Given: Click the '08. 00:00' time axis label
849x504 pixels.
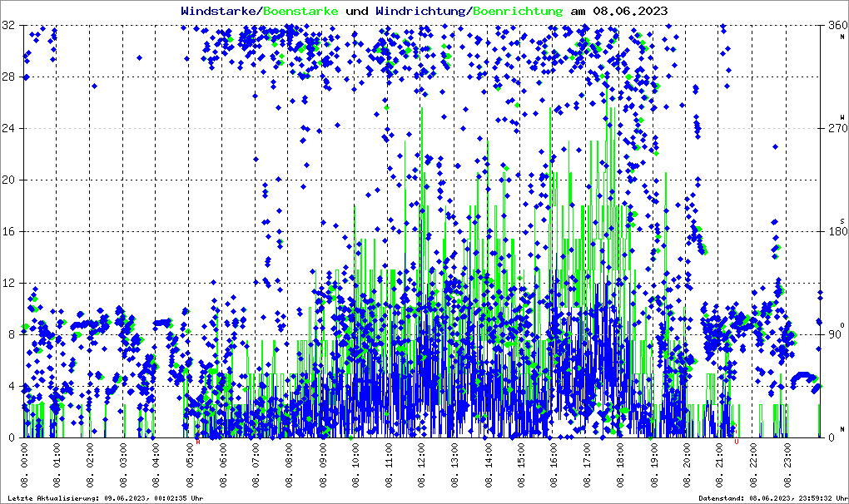Looking at the screenshot, I should click(x=24, y=466).
